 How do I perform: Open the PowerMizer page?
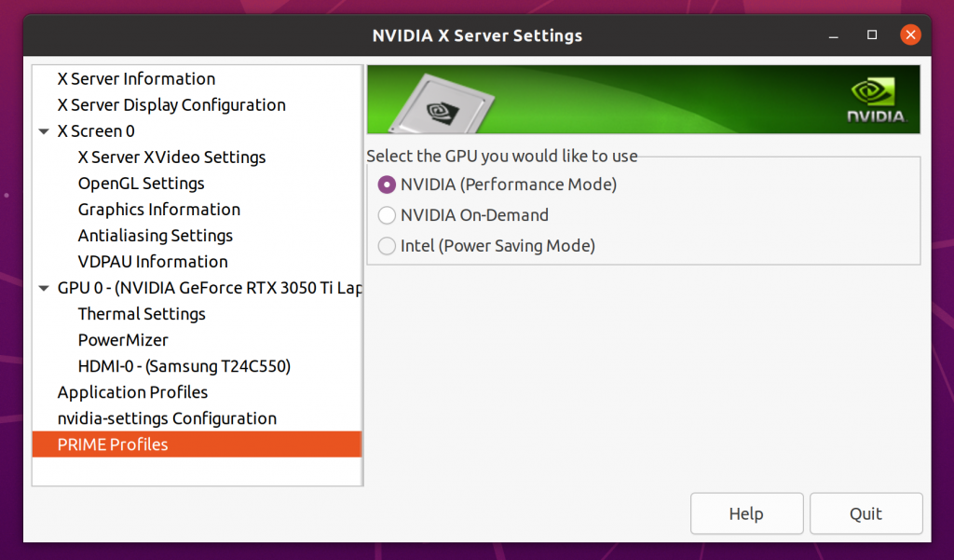point(123,340)
